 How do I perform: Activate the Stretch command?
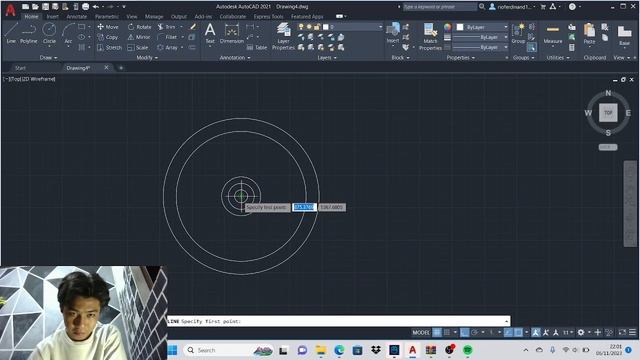(109, 48)
